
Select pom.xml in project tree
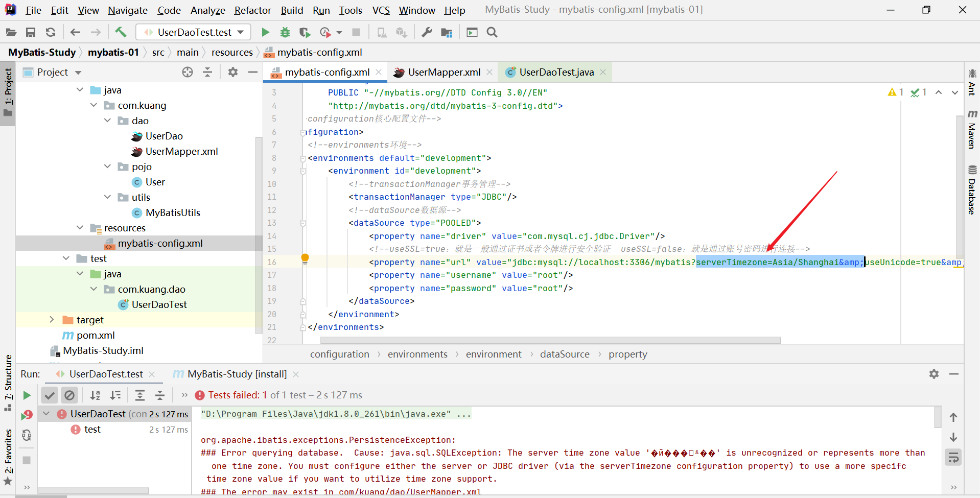[x=96, y=335]
